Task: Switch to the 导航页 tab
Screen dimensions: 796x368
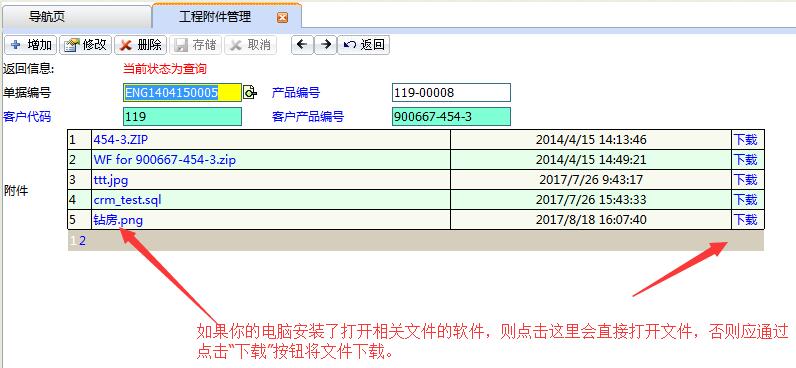Action: (47, 17)
